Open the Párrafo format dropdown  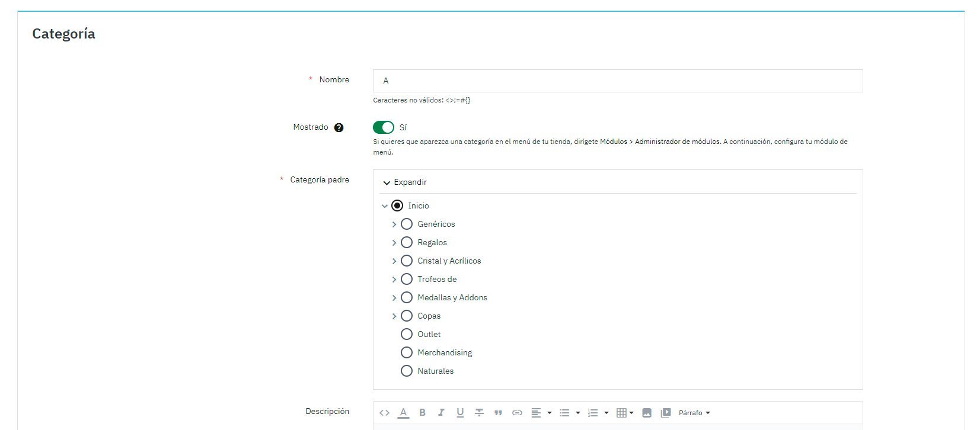pyautogui.click(x=694, y=413)
